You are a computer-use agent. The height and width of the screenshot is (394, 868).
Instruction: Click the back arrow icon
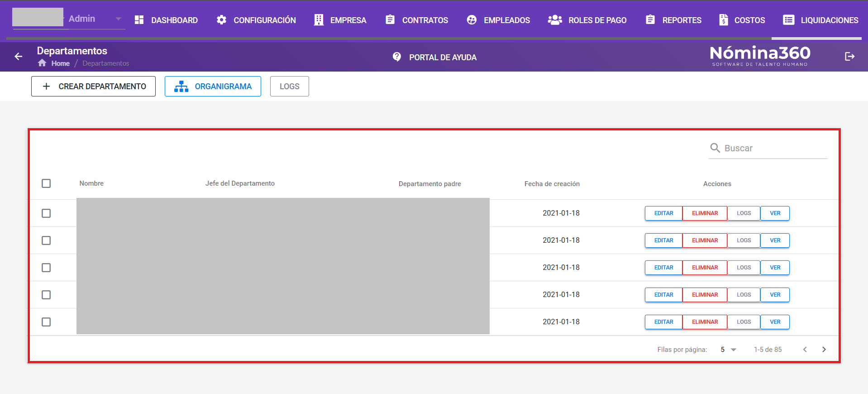[x=19, y=57]
